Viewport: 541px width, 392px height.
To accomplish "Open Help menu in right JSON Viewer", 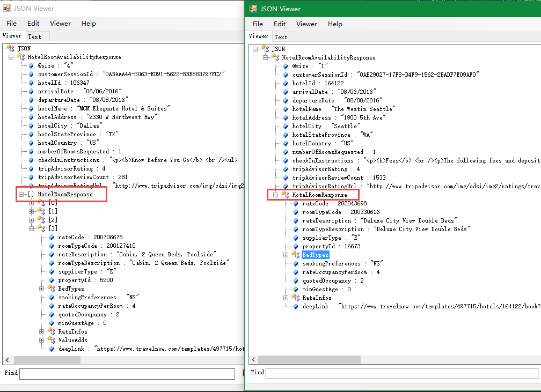I will 335,24.
